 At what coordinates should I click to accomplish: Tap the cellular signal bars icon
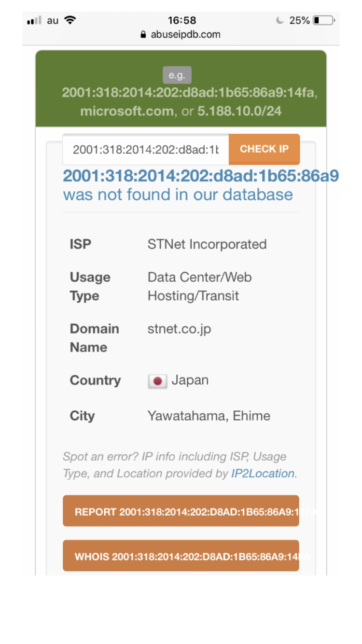tap(35, 21)
